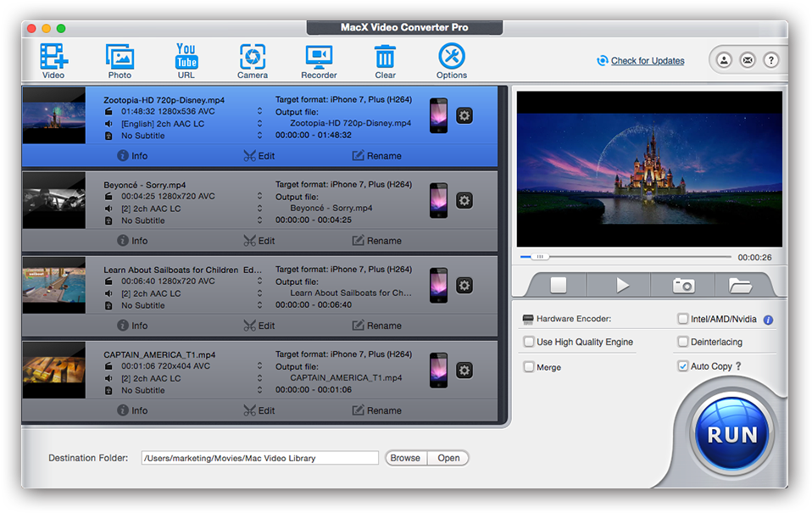Click iPhone profile icon for Sailboats video
The image size is (812, 513).
[x=438, y=286]
